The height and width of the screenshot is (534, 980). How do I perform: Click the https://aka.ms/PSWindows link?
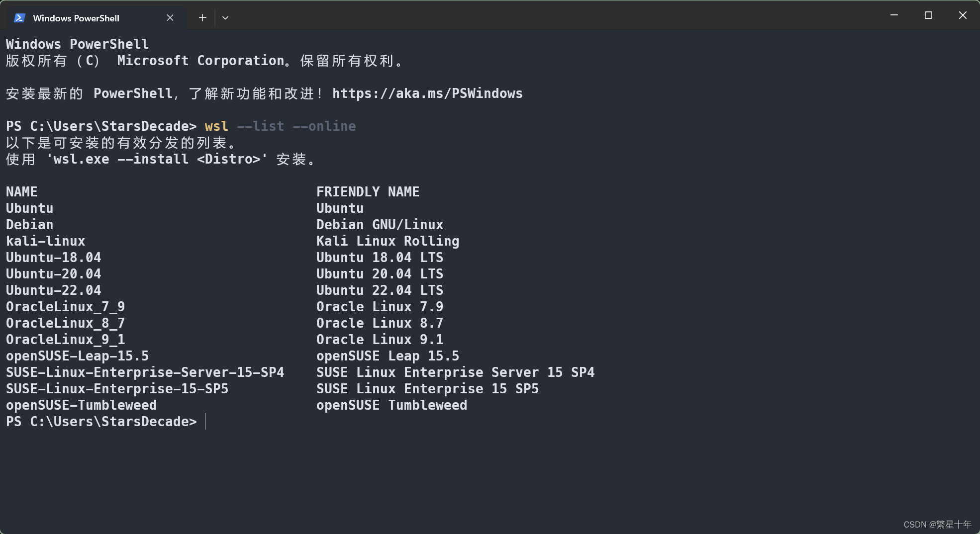427,93
